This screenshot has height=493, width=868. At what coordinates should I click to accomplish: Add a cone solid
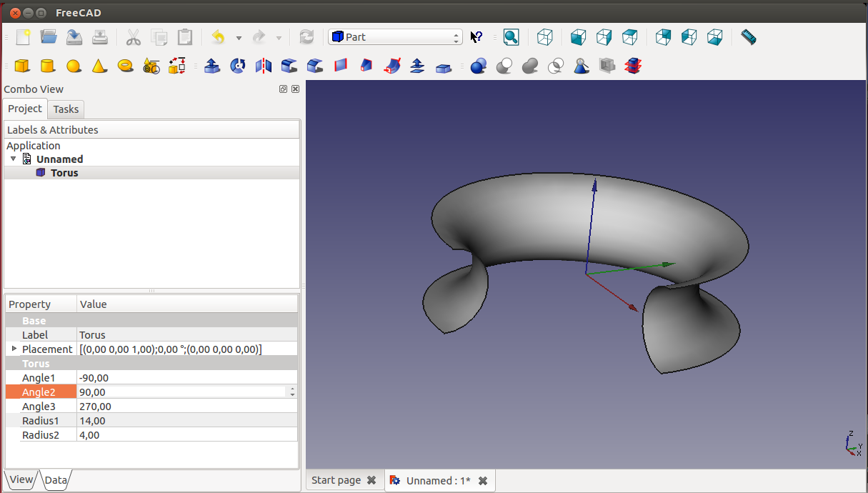click(99, 66)
